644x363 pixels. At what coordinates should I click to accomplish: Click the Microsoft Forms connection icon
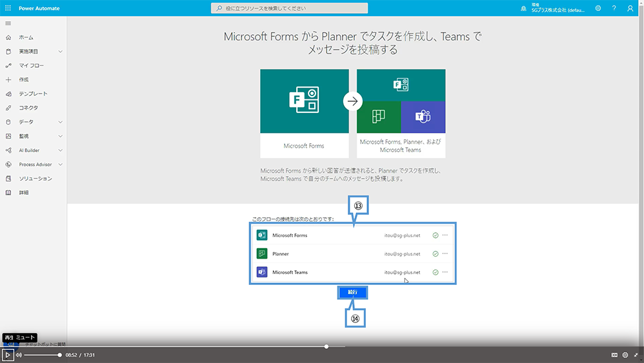click(x=262, y=235)
